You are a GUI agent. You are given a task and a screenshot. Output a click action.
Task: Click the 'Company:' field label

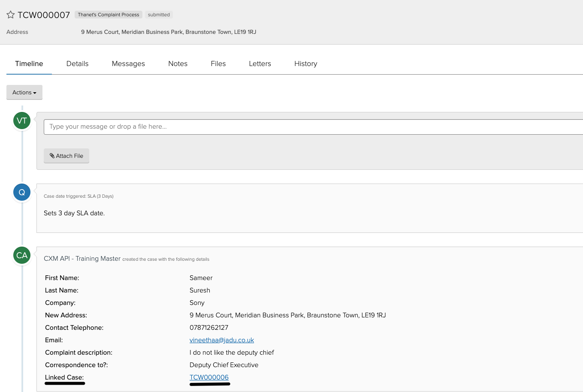60,303
